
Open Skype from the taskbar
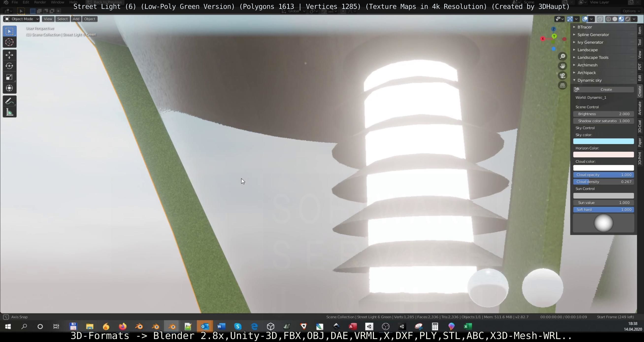pyautogui.click(x=238, y=326)
